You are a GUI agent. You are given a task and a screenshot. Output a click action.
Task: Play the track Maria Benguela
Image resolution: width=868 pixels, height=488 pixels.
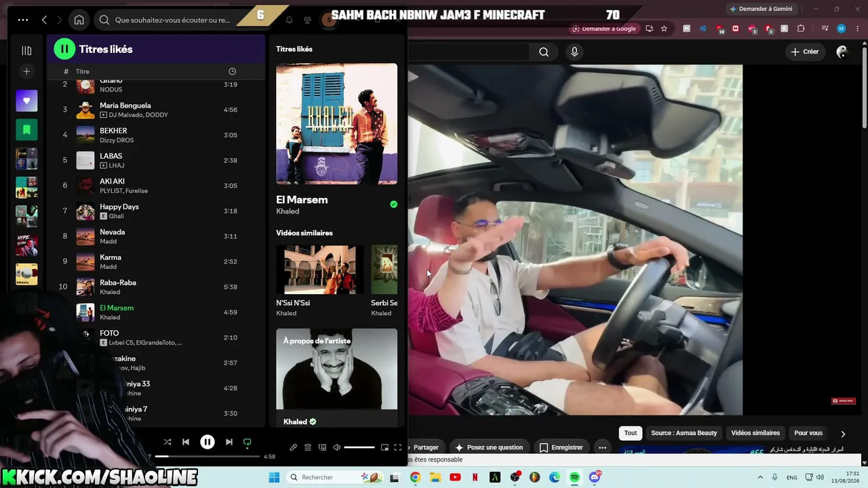156,110
